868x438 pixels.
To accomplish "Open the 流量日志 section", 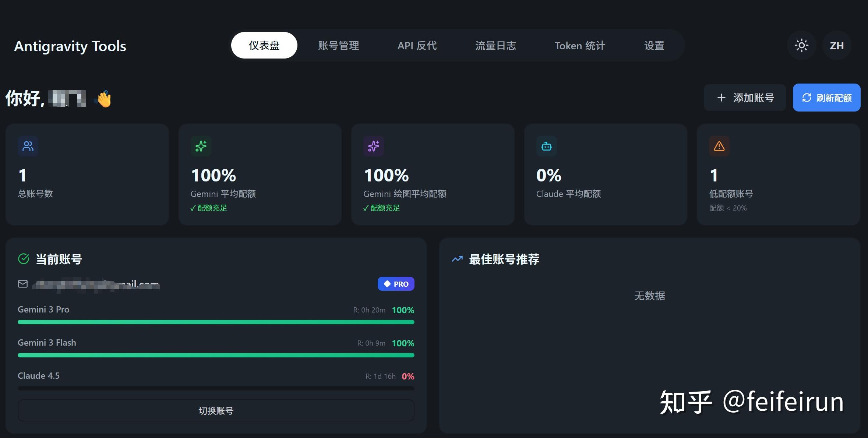I will click(x=496, y=45).
